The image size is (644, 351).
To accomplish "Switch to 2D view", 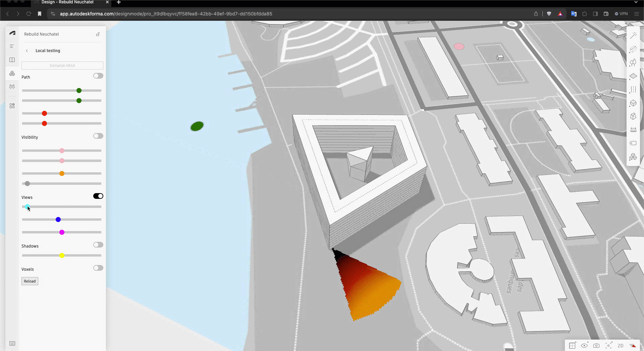I will click(x=621, y=346).
